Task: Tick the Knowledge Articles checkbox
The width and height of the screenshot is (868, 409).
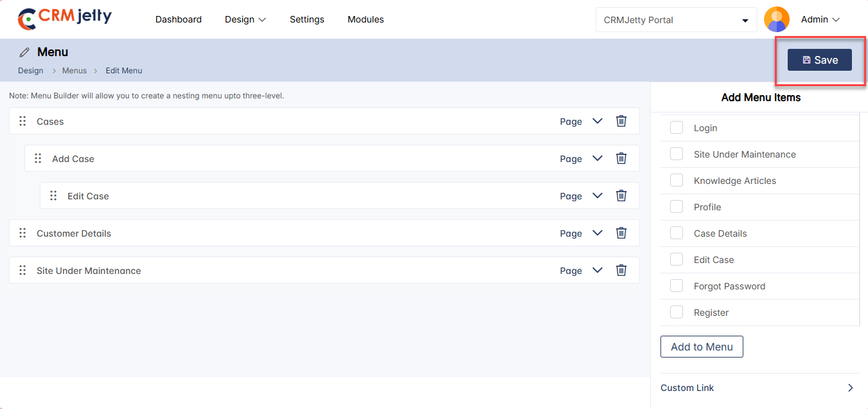Action: coord(677,181)
